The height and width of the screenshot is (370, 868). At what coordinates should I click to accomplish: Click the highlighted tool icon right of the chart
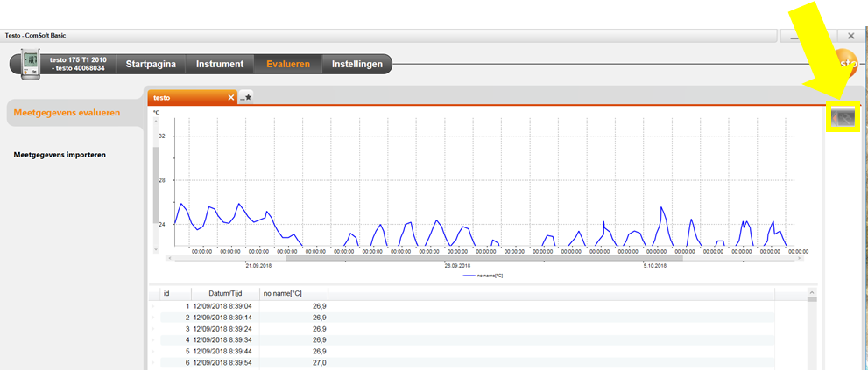coord(843,117)
